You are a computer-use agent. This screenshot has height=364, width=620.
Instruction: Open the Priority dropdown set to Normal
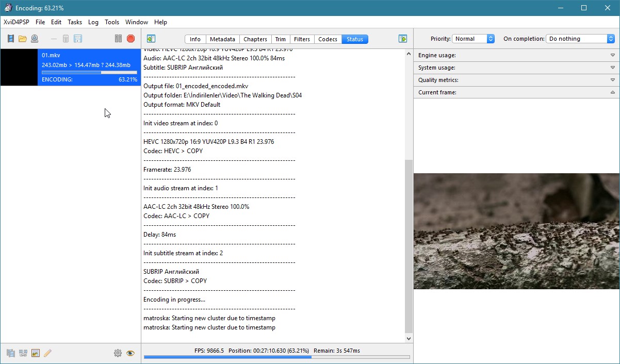473,39
